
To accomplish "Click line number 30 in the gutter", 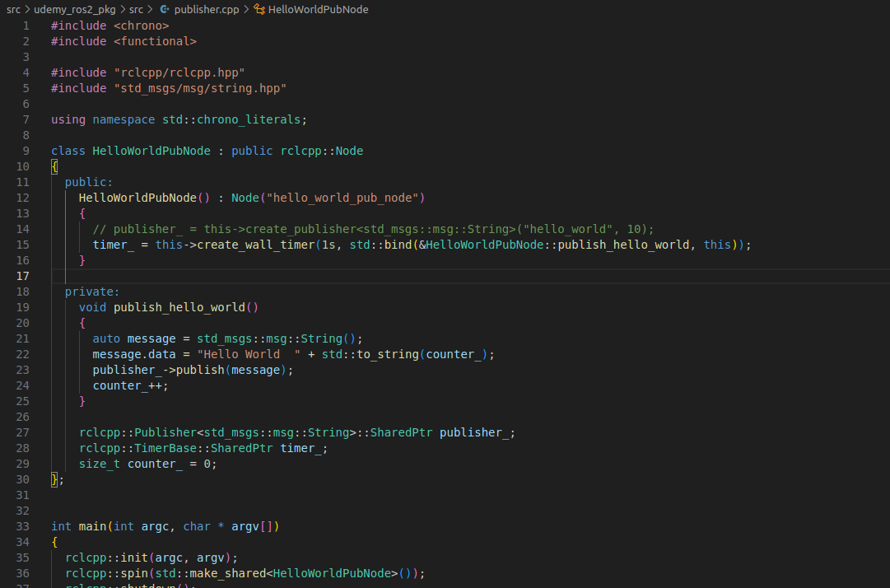I will (23, 478).
